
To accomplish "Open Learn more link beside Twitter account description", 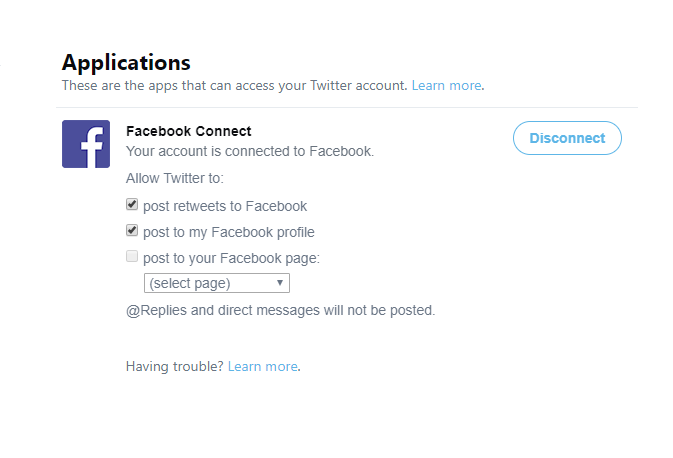I will (446, 86).
